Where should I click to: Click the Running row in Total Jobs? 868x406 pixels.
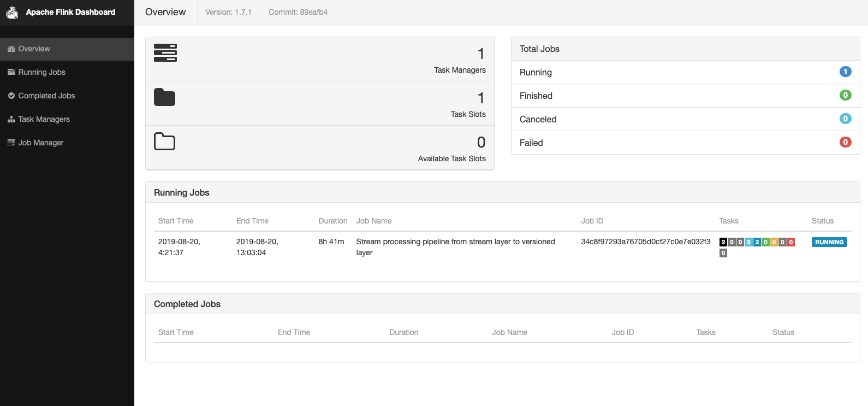[x=686, y=72]
